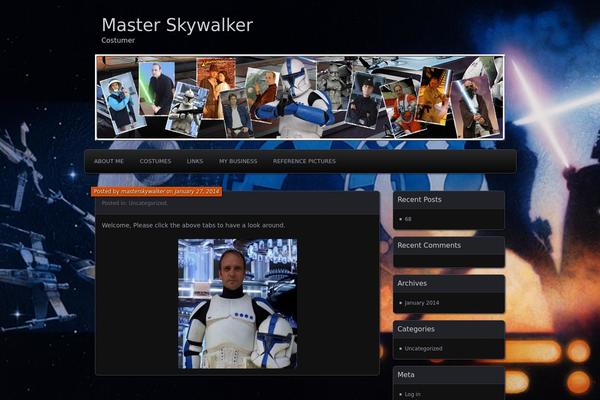Viewport: 600px width, 400px height.
Task: Open the clone trooper armor photo
Action: [238, 304]
